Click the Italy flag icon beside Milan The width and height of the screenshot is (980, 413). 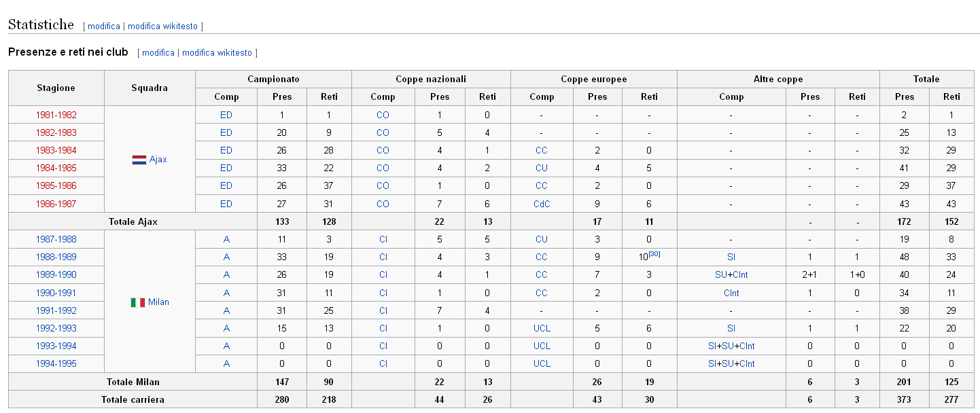pos(138,302)
